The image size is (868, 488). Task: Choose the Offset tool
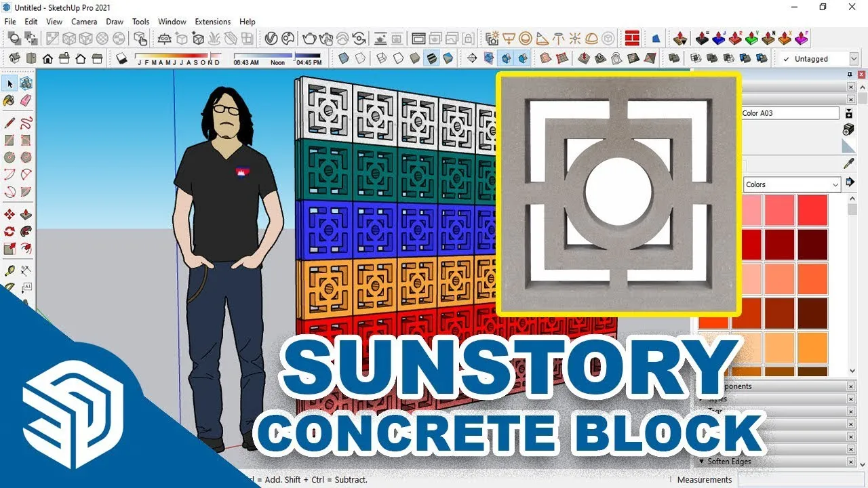[26, 248]
